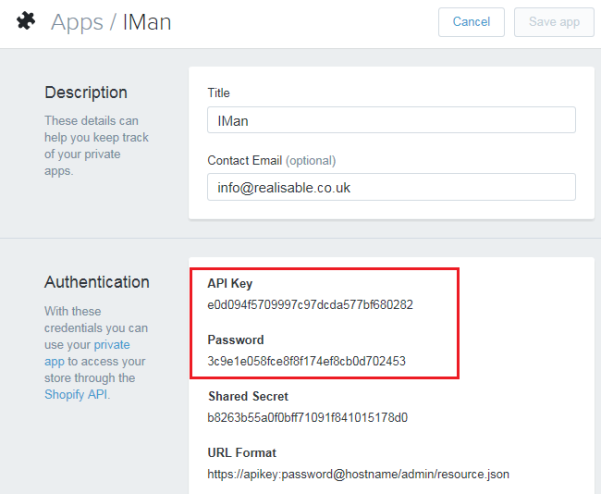601x494 pixels.
Task: Click the Description section heading
Action: pos(86,93)
